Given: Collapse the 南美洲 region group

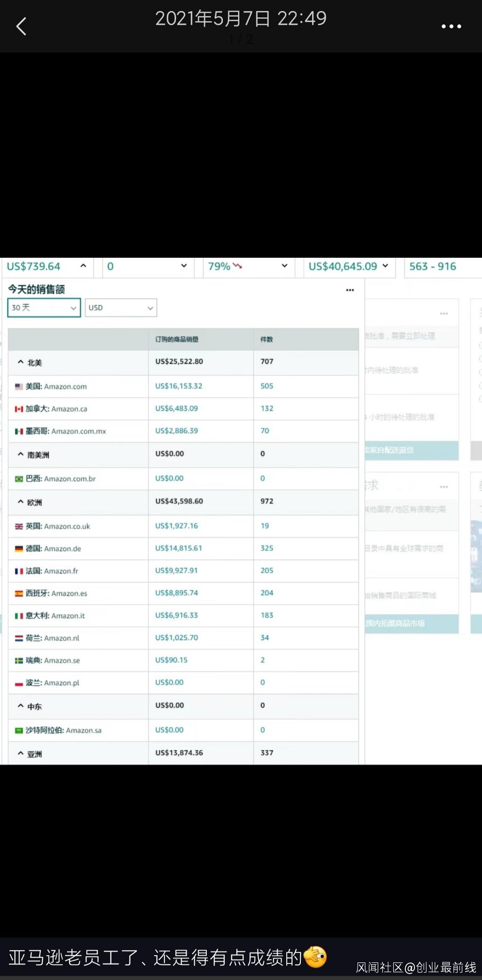Looking at the screenshot, I should tap(21, 454).
